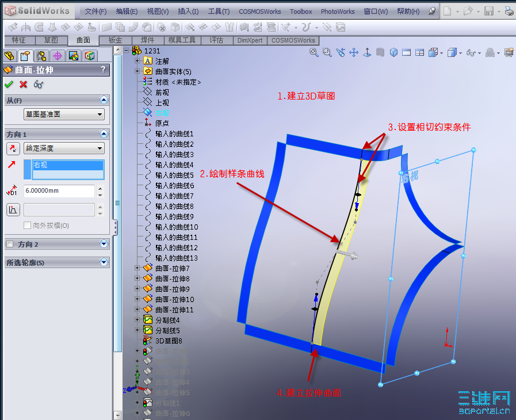Image resolution: width=516 pixels, height=420 pixels.
Task: Click the Save disk icon
Action: point(489,11)
